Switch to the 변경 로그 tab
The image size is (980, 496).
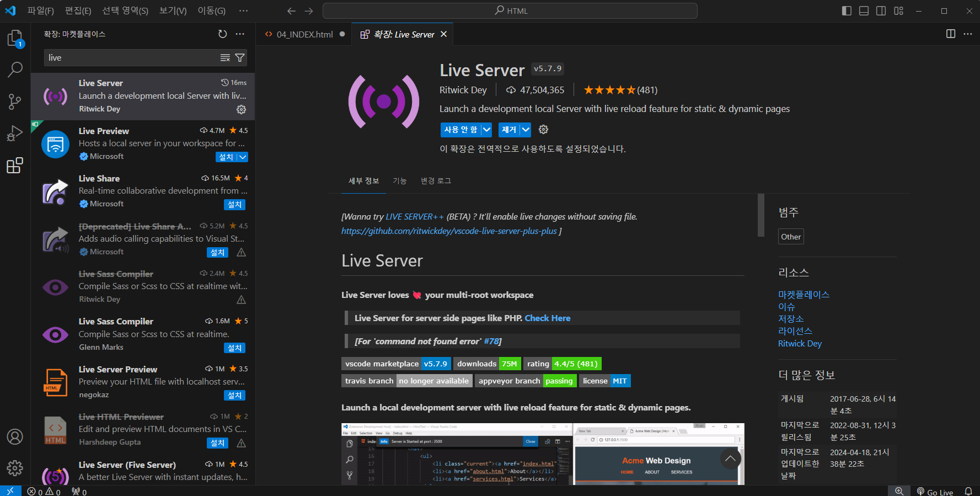click(436, 181)
